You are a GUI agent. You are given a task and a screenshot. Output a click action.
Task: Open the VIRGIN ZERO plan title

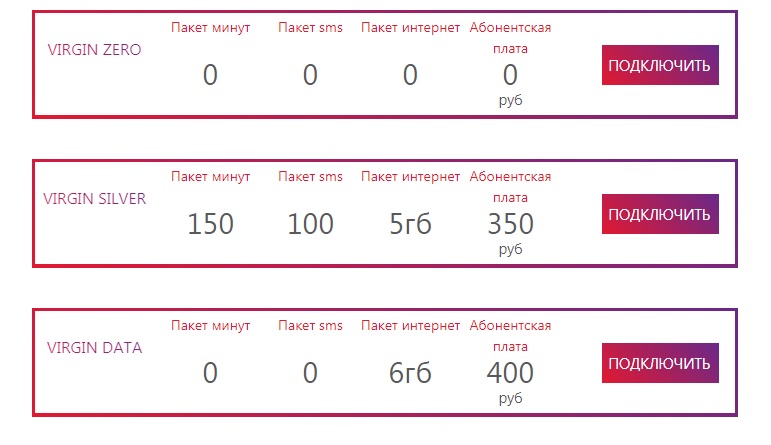pos(94,50)
